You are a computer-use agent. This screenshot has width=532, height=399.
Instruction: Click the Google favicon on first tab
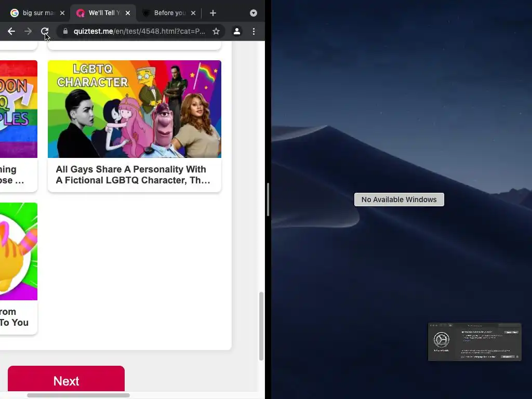point(14,13)
